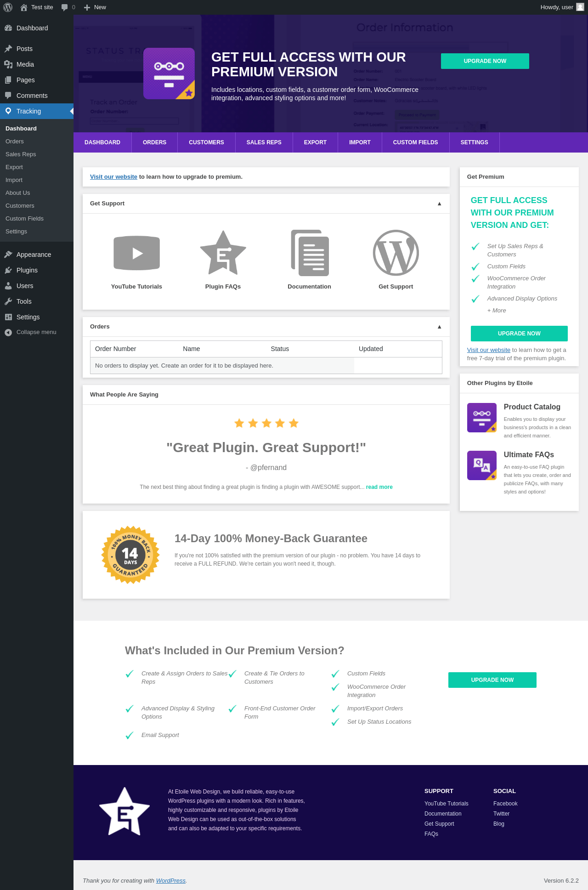This screenshot has width=588, height=890.
Task: Click the Users icon in sidebar
Action: pos(8,286)
